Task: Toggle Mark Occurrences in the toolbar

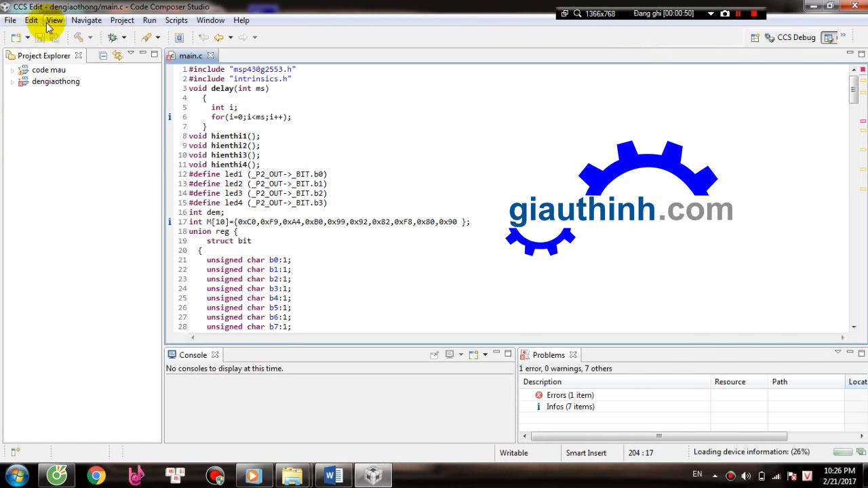Action: click(146, 38)
